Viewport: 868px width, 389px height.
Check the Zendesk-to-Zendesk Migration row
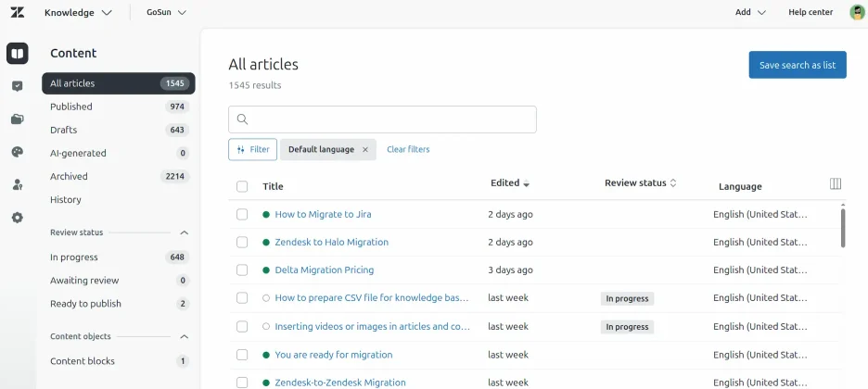point(242,383)
